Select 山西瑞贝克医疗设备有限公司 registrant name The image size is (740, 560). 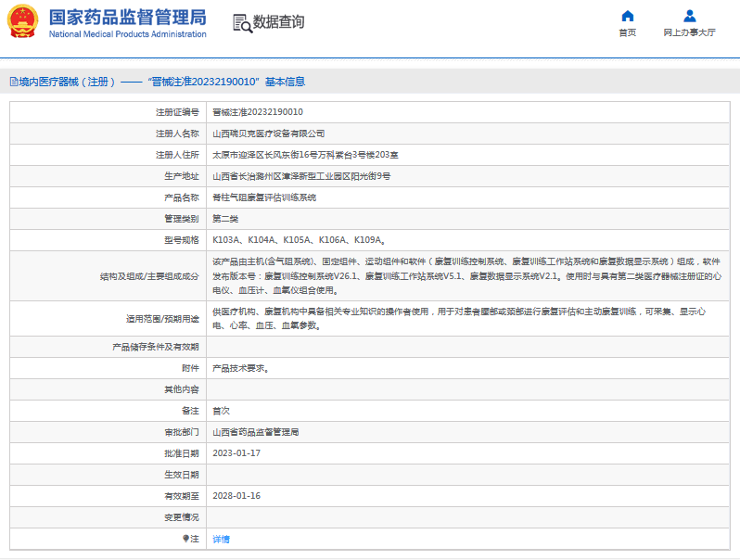pos(269,134)
